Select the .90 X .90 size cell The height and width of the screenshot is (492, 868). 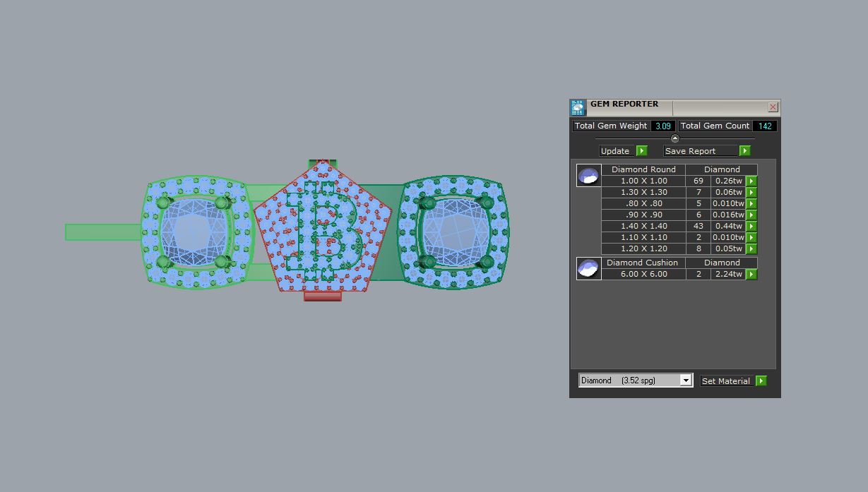click(643, 215)
